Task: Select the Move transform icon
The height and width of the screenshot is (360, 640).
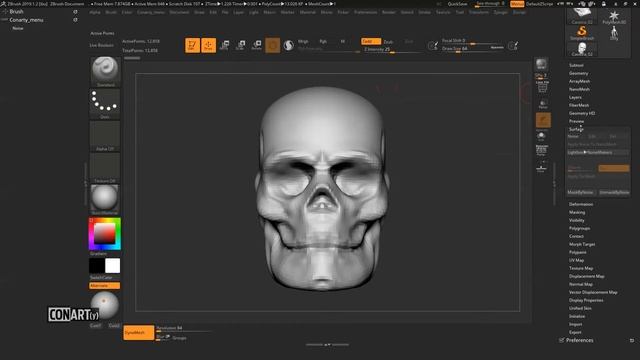Action: click(x=224, y=45)
